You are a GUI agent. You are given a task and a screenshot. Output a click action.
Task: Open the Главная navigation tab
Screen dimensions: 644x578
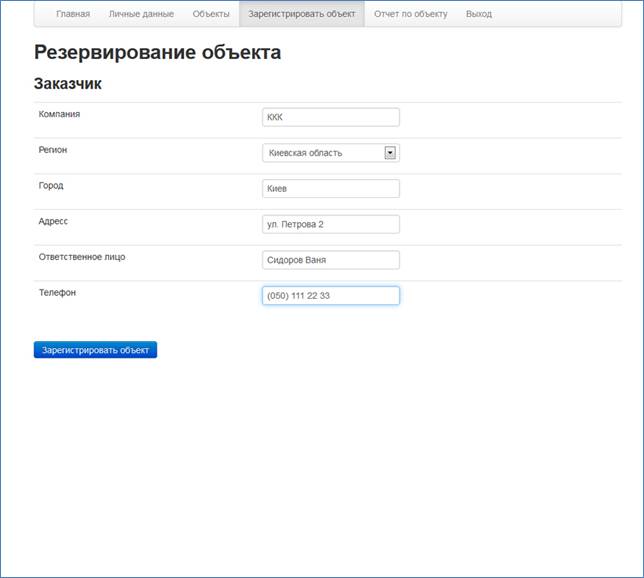[73, 14]
